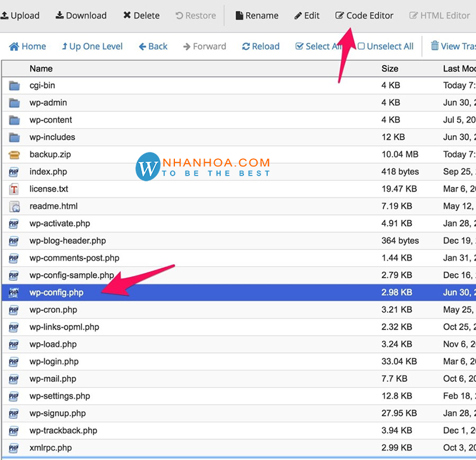Sort files by the Name column
This screenshot has width=476, height=460.
click(41, 68)
